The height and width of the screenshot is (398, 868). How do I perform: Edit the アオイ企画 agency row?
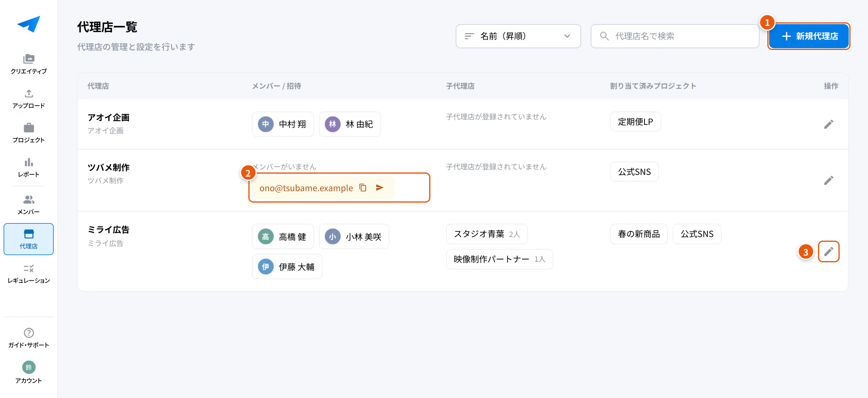click(828, 124)
